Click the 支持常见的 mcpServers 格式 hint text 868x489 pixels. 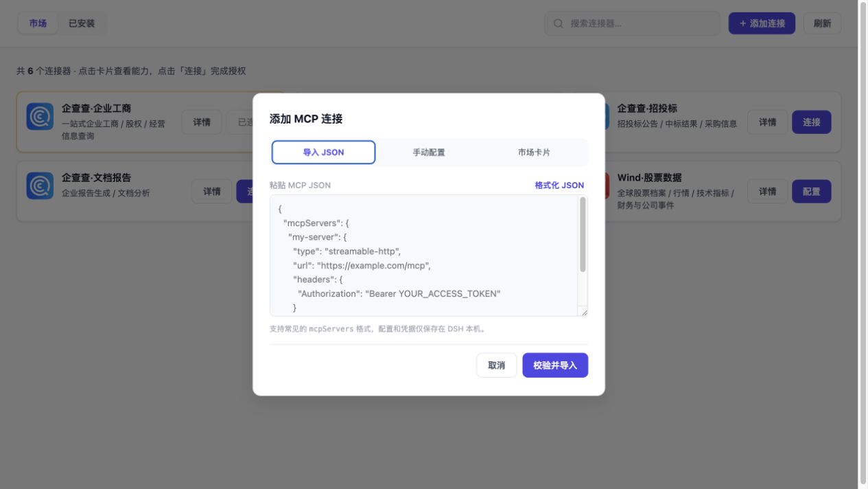click(378, 329)
